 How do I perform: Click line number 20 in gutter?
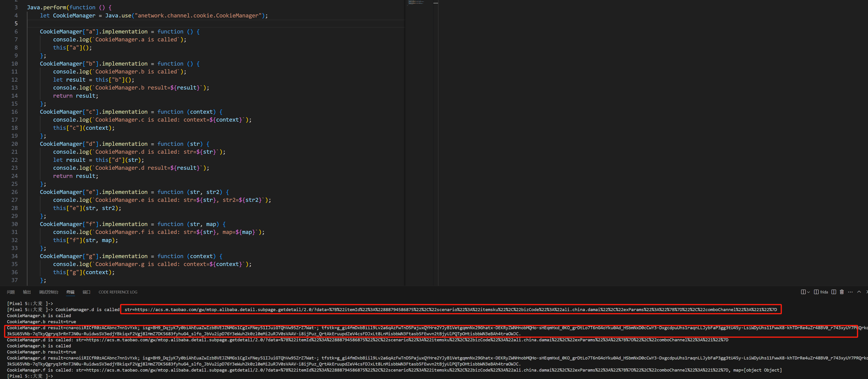point(14,144)
